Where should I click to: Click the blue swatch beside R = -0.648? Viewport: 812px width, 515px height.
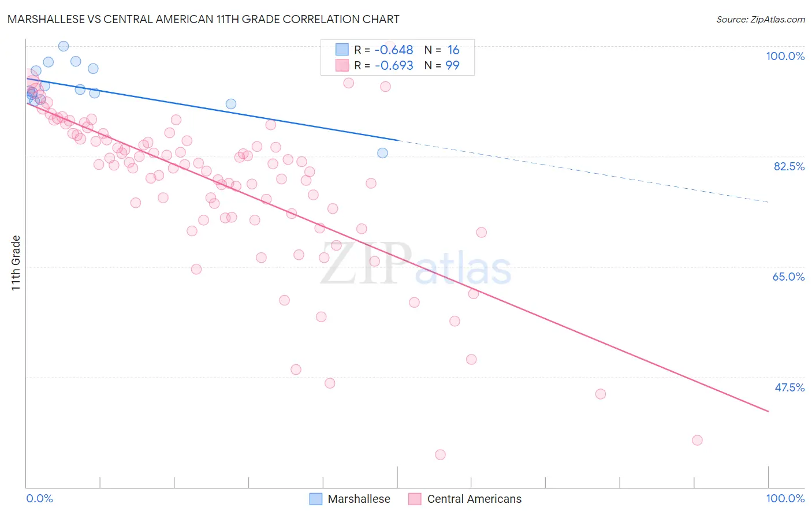click(x=342, y=50)
